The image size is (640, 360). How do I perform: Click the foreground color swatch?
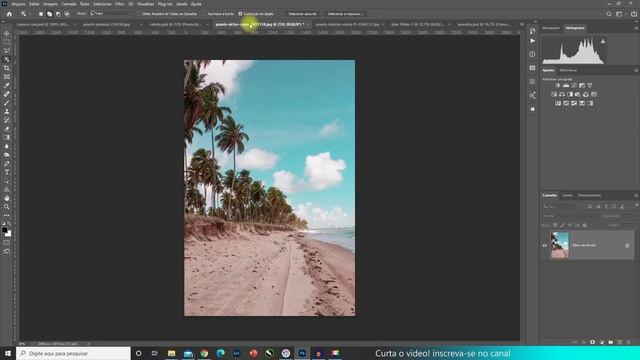point(4,230)
